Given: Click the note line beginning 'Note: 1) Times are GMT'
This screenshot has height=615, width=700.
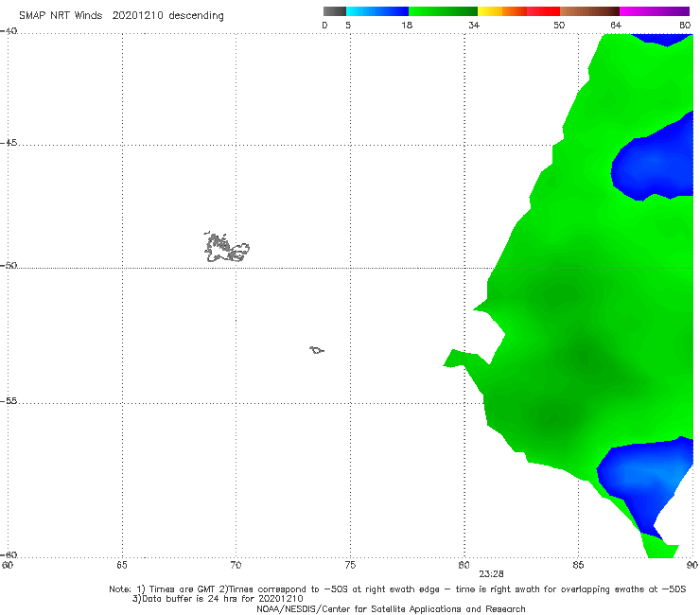Looking at the screenshot, I should coord(397,589).
